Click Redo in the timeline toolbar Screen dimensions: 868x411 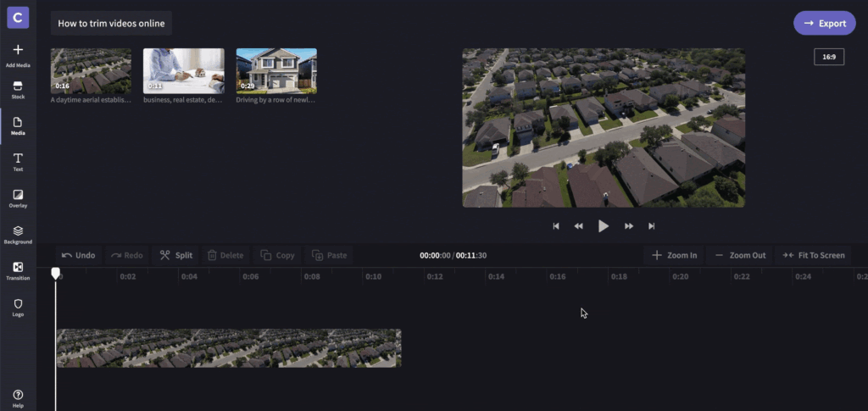[127, 255]
